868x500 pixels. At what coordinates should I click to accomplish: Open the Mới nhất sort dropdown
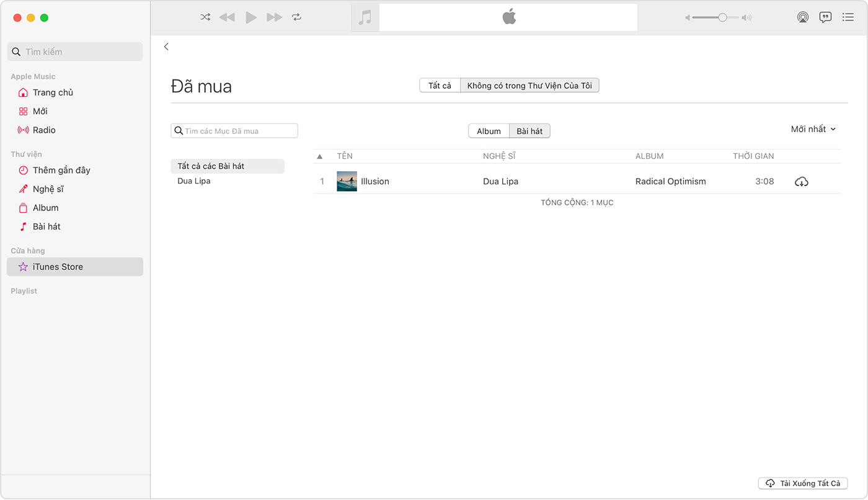[813, 129]
